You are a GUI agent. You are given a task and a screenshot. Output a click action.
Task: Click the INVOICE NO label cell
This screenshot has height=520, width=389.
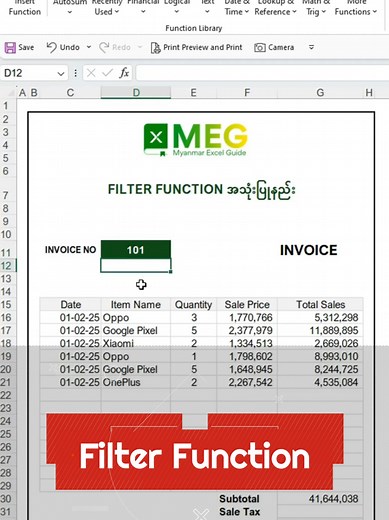pyautogui.click(x=70, y=250)
